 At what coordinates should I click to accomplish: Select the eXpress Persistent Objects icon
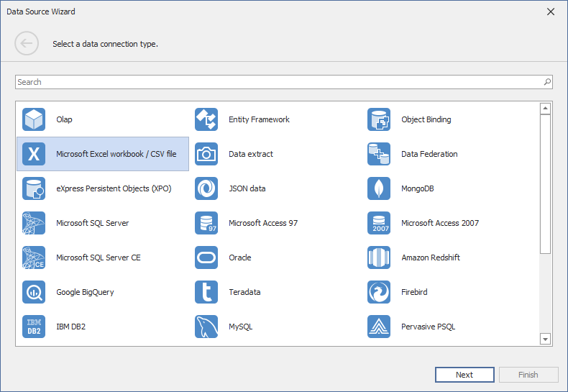(x=34, y=188)
